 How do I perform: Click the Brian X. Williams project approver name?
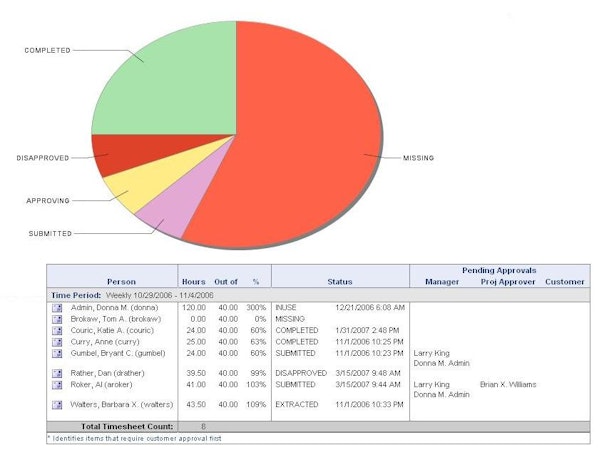pyautogui.click(x=508, y=384)
